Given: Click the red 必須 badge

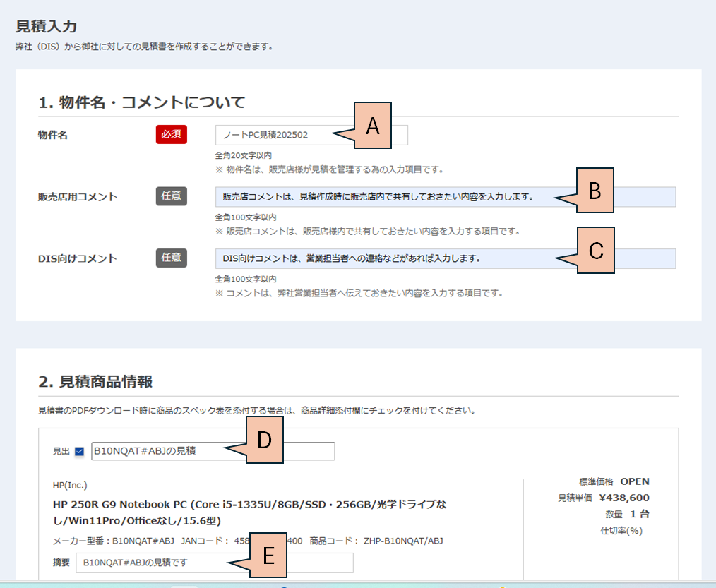Looking at the screenshot, I should 171,134.
